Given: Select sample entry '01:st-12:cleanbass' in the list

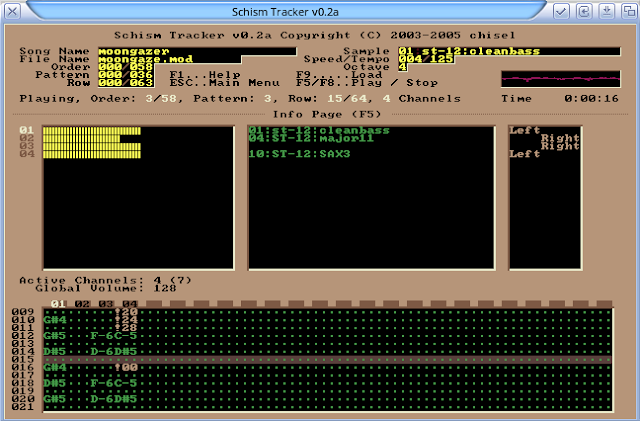Looking at the screenshot, I should (319, 130).
